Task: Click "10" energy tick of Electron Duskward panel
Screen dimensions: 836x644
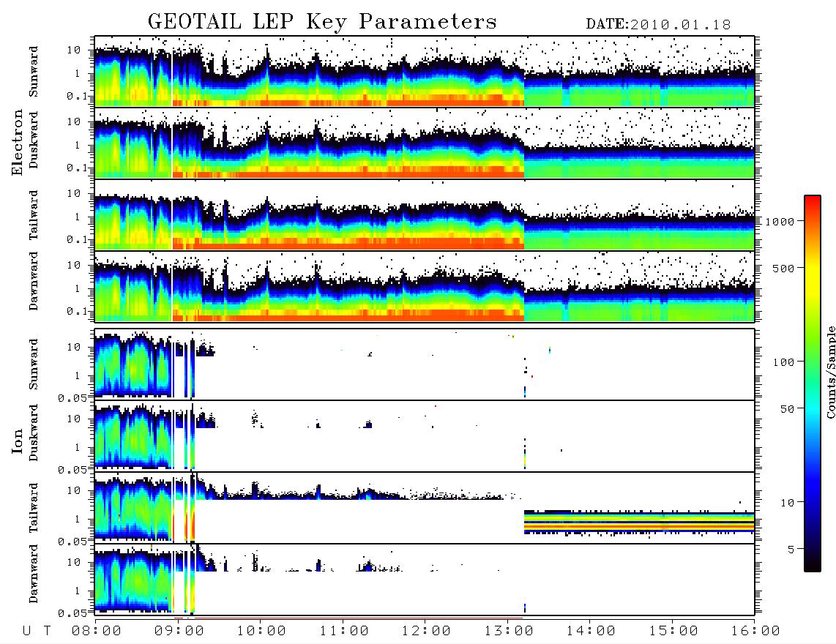Action: tap(74, 121)
